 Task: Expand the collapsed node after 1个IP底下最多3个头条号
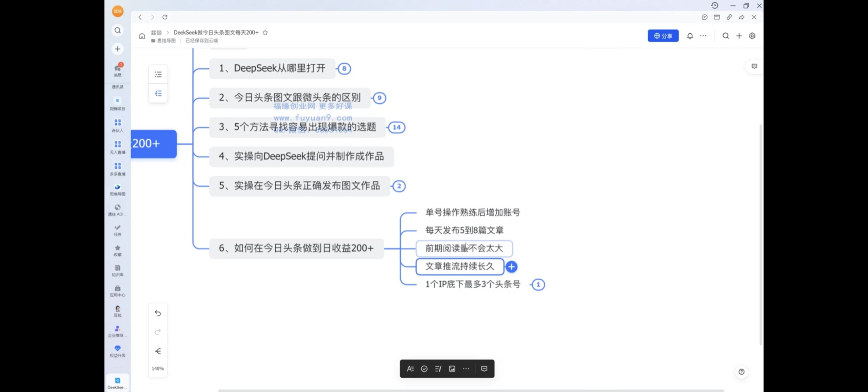[538, 285]
